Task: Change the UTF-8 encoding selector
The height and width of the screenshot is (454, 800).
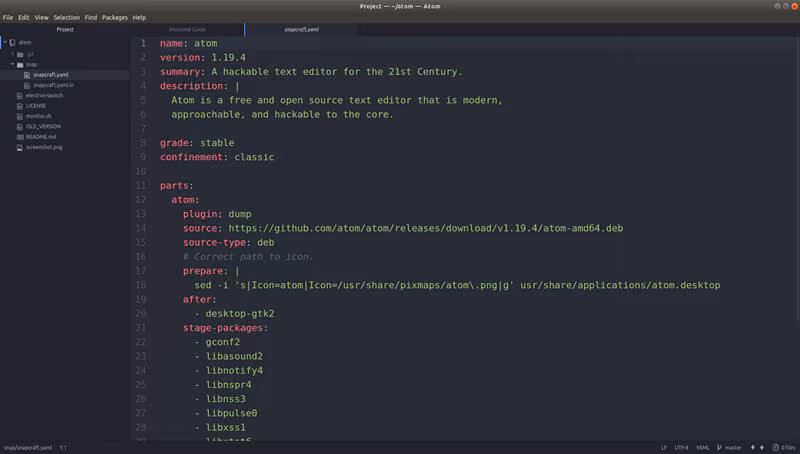Action: (681, 448)
